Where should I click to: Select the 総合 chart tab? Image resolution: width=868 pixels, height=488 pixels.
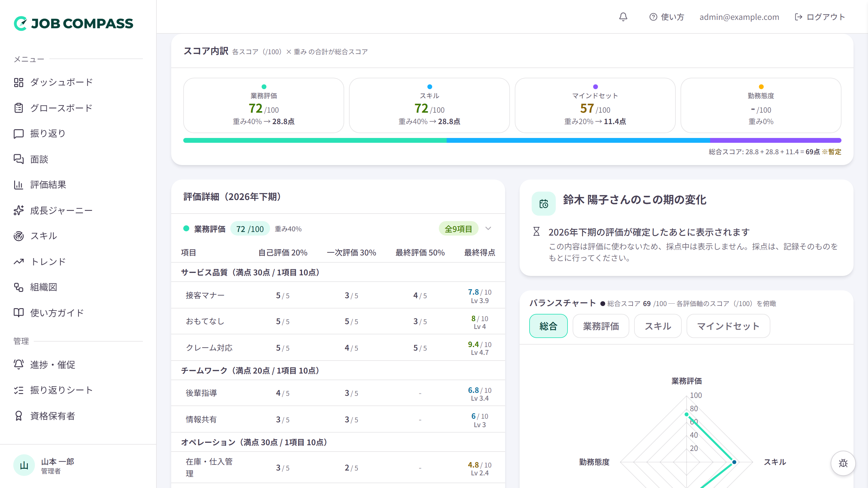(x=548, y=326)
